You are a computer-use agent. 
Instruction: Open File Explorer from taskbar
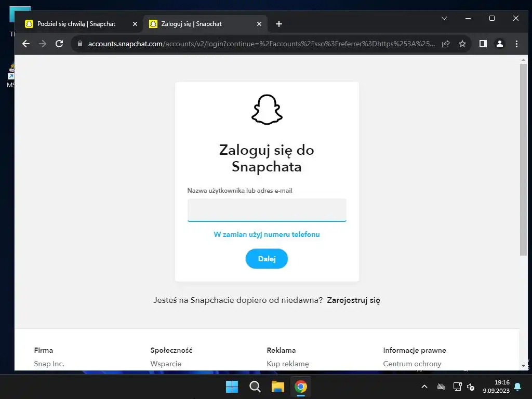[278, 387]
